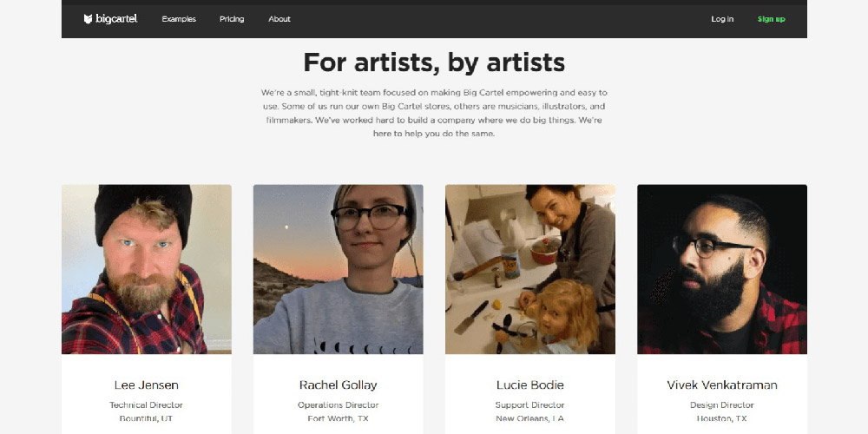Click the Technical Director title

tap(147, 405)
